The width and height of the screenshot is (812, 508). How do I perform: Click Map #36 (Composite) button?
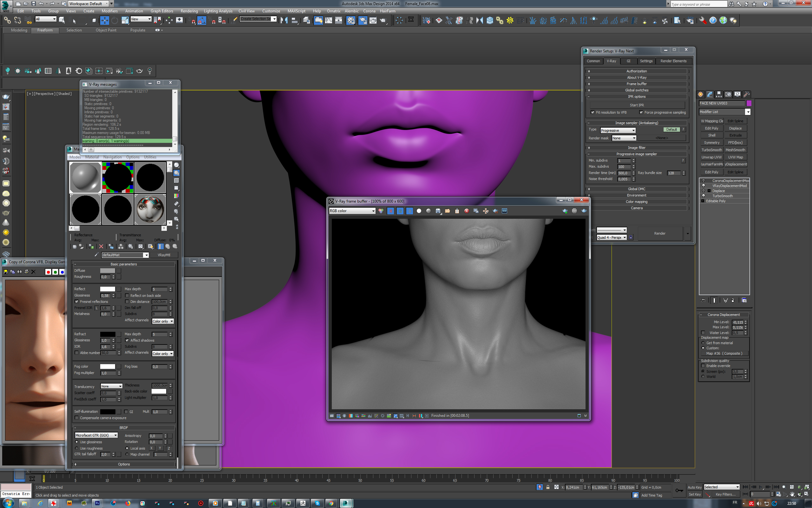(724, 353)
